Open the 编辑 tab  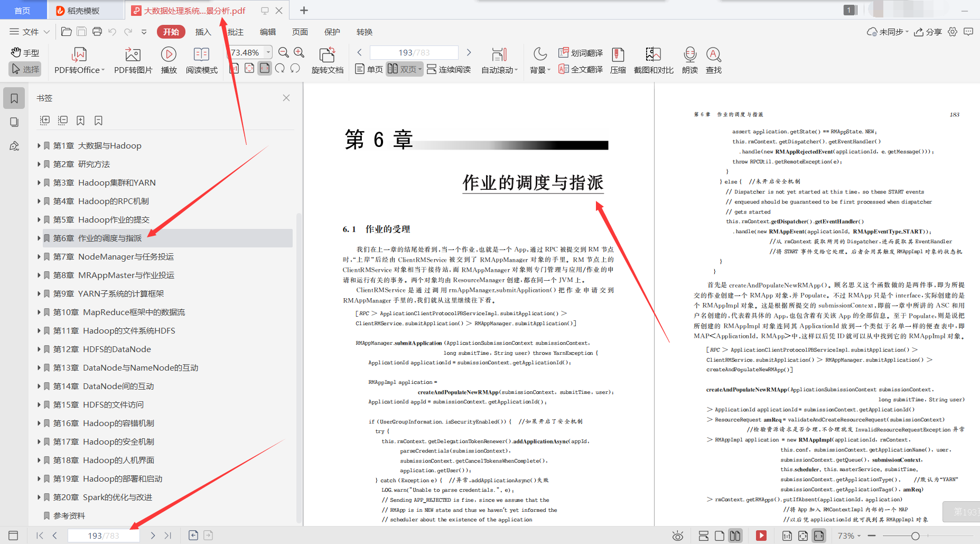coord(268,32)
